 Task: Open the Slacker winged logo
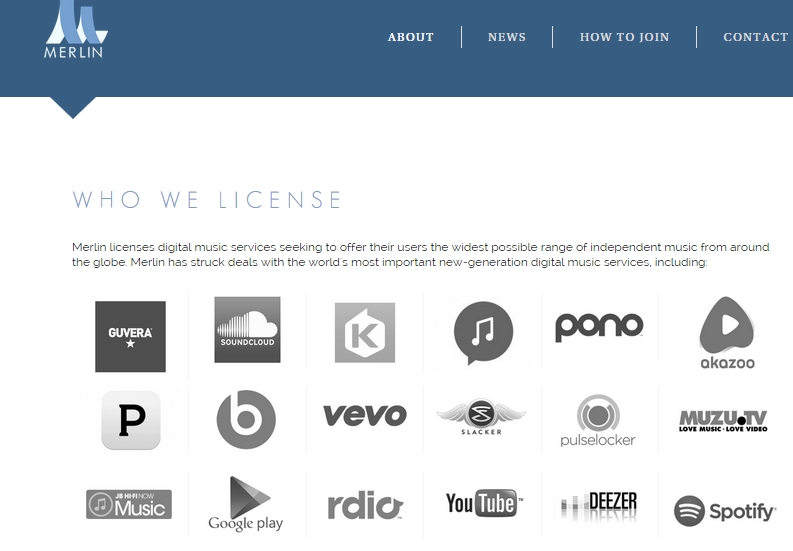pos(481,416)
